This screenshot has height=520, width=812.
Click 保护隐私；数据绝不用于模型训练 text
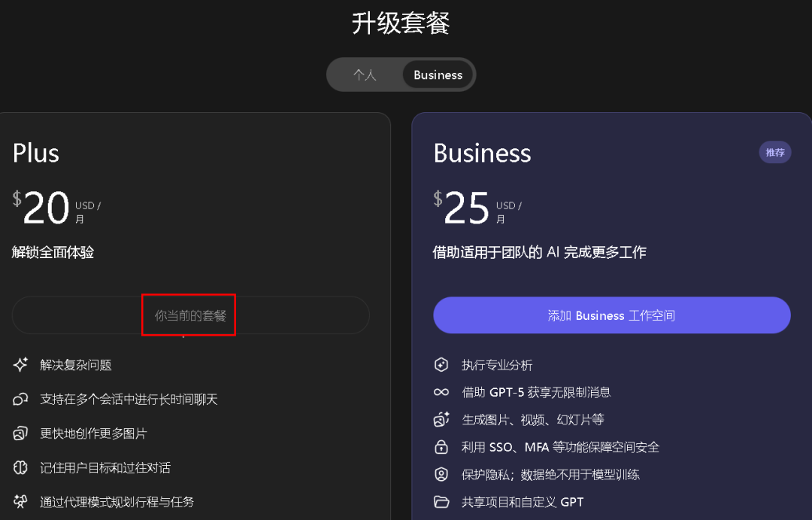point(550,474)
